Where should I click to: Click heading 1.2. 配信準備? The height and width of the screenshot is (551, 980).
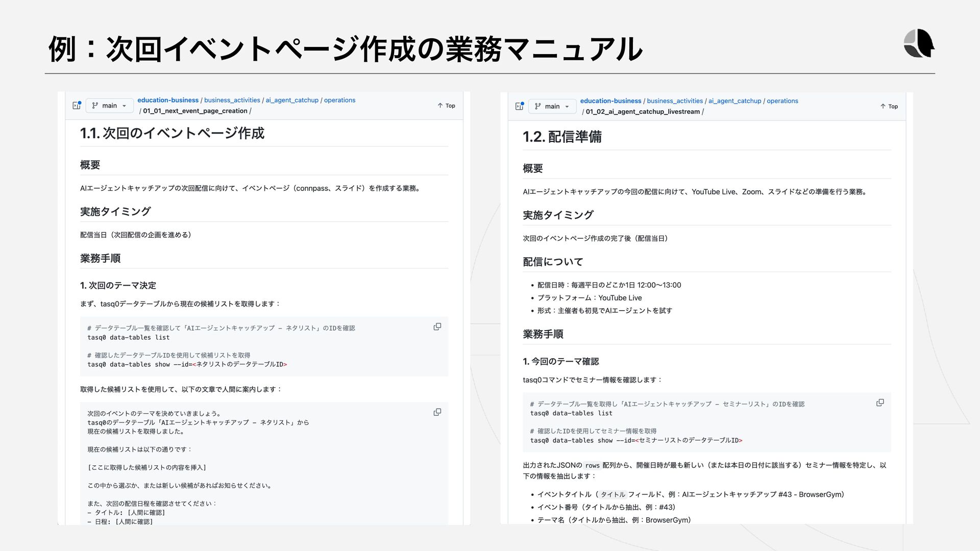click(x=562, y=137)
